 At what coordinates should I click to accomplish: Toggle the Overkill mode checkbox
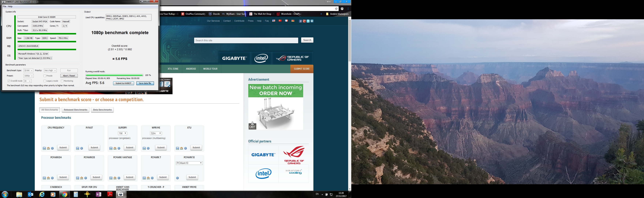pos(9,81)
